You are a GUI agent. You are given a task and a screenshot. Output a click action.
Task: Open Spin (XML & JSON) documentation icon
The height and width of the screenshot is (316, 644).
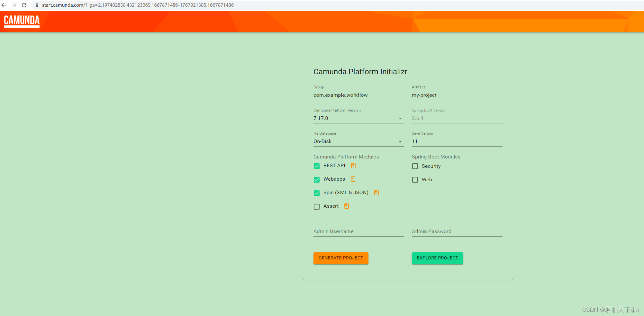click(x=376, y=192)
